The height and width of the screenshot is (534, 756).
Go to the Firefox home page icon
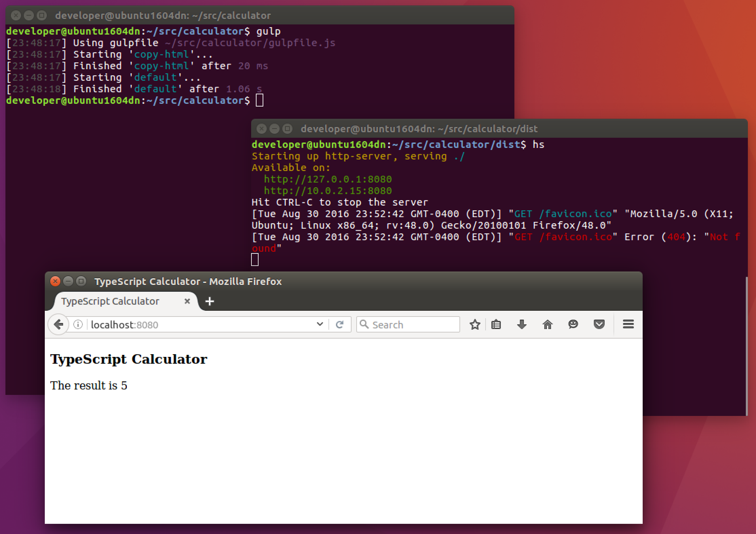[547, 325]
